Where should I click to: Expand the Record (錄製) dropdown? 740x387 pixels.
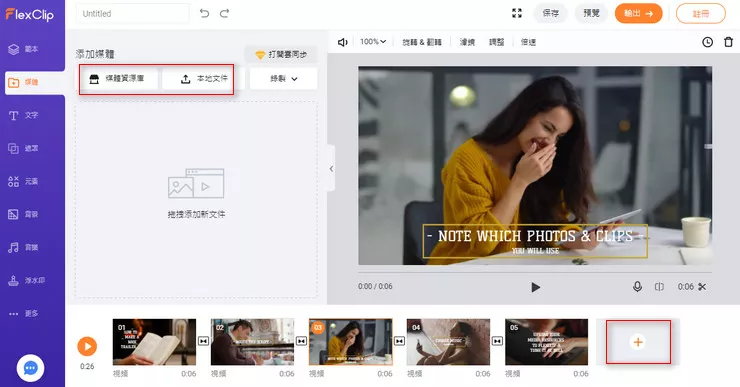[284, 79]
